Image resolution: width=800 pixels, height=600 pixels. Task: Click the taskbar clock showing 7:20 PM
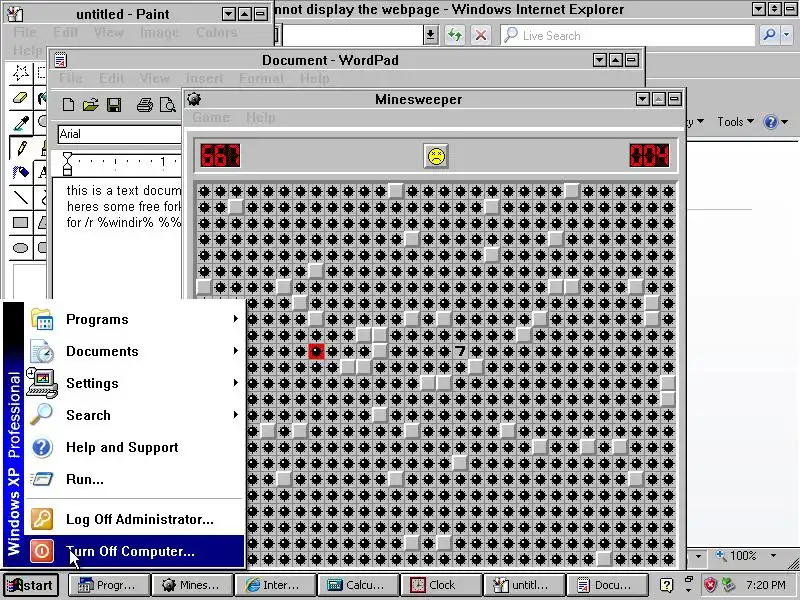point(765,585)
